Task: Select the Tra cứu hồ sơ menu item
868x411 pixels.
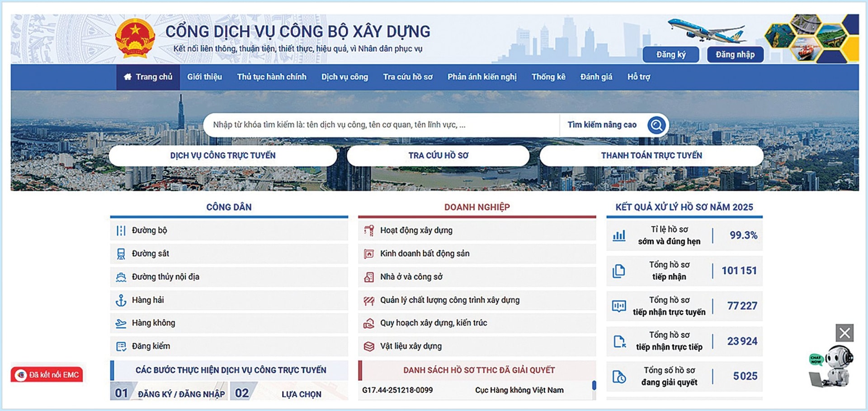Action: (408, 77)
